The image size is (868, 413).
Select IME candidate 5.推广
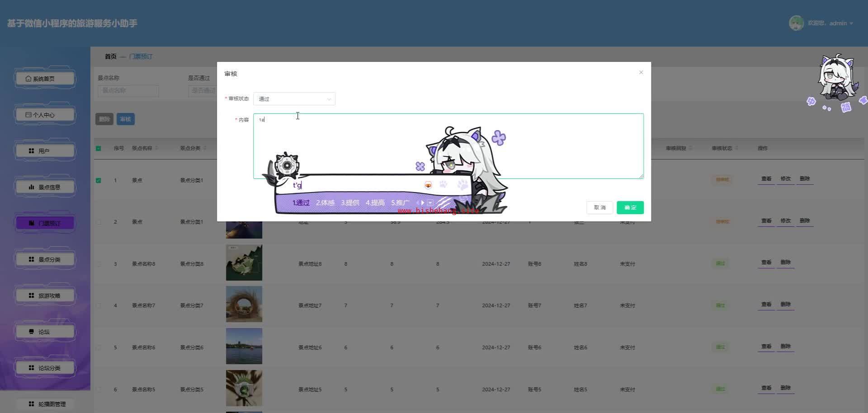coord(401,203)
